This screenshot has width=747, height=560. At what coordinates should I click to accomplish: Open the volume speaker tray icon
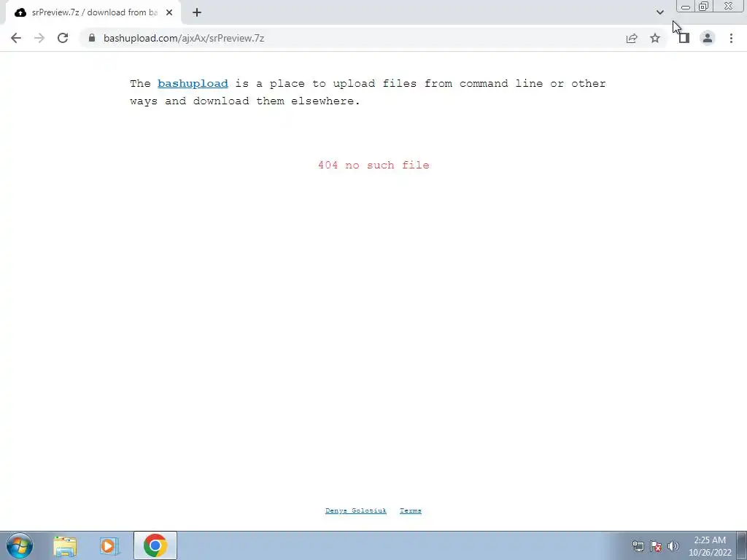coord(673,546)
